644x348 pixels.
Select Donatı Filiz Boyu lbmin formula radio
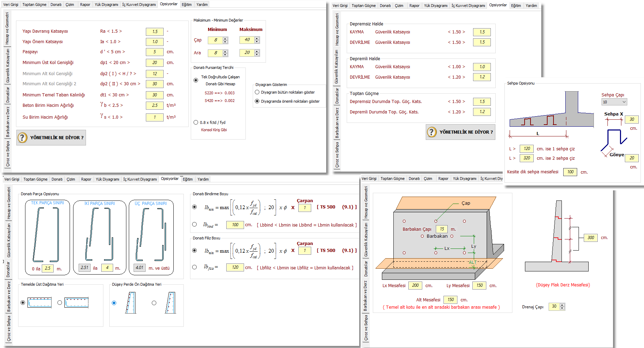195,250
